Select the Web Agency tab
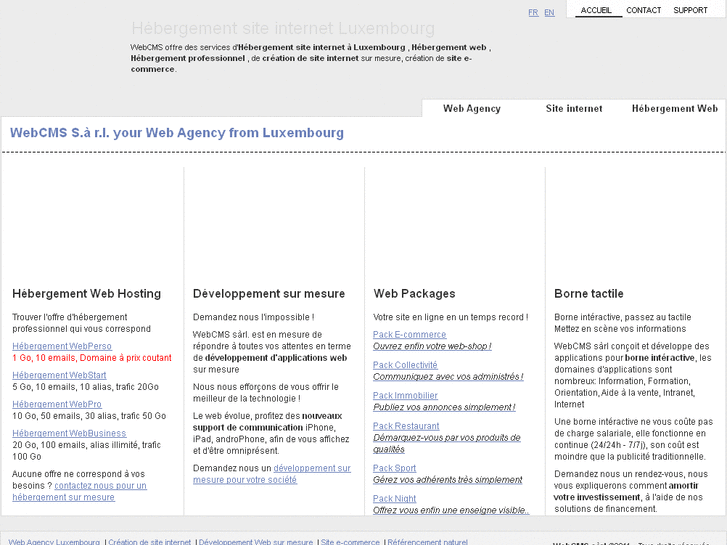This screenshot has height=545, width=727. 472,109
